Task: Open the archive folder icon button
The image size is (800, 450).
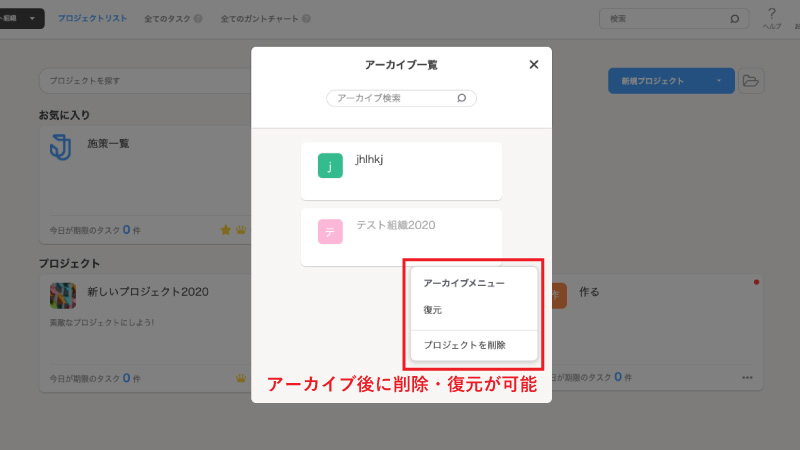Action: [x=751, y=81]
